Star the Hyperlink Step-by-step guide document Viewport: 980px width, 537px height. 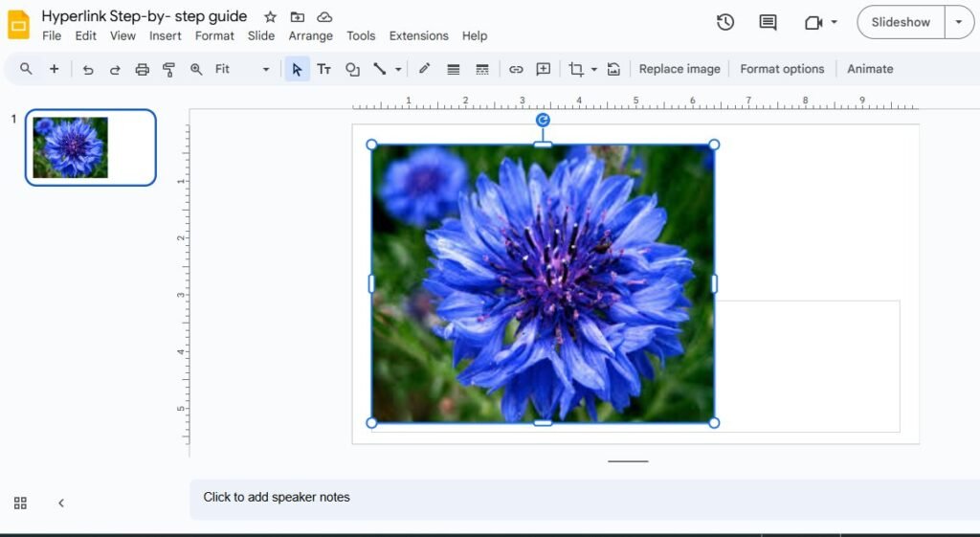click(x=270, y=17)
